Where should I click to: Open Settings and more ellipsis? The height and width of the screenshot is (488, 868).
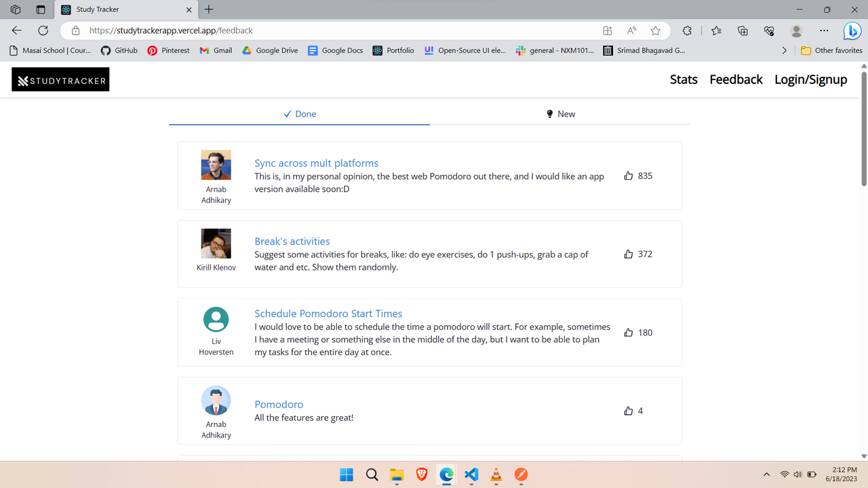point(824,30)
